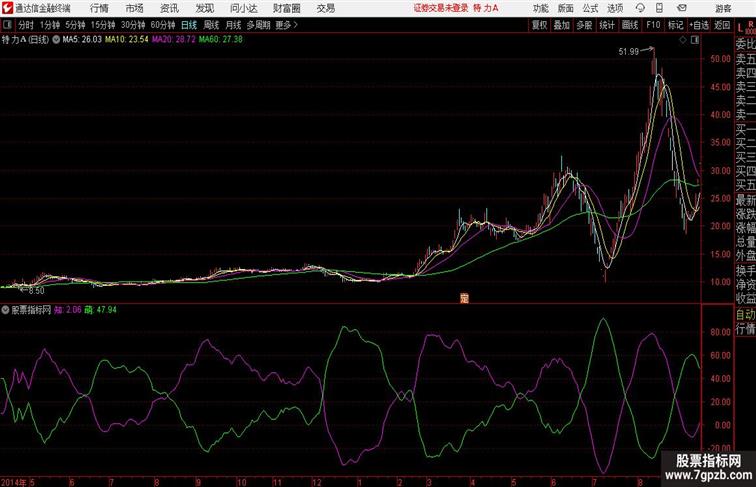Viewport: 756px width, 487px height.
Task: Click the orange event marker under the chart
Action: pyautogui.click(x=464, y=298)
